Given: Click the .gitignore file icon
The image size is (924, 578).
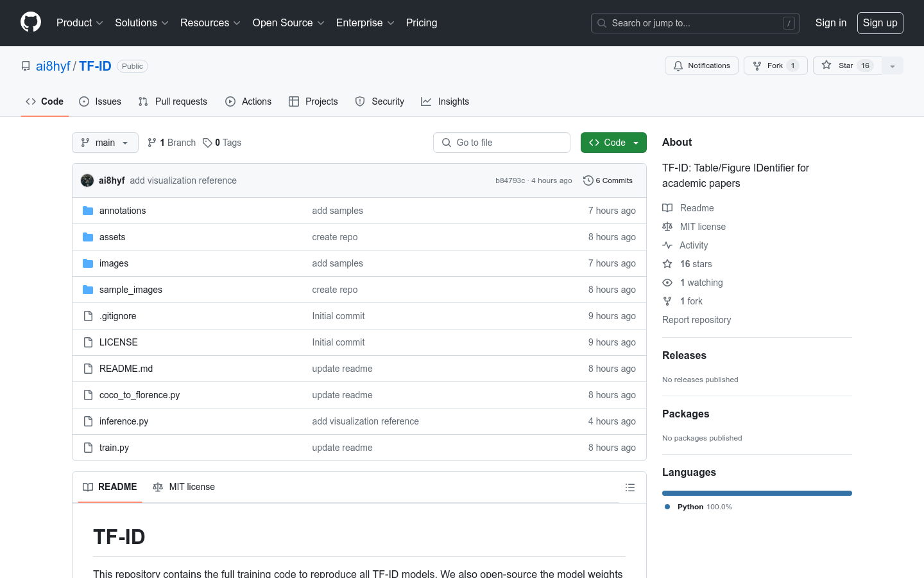Looking at the screenshot, I should click(88, 316).
